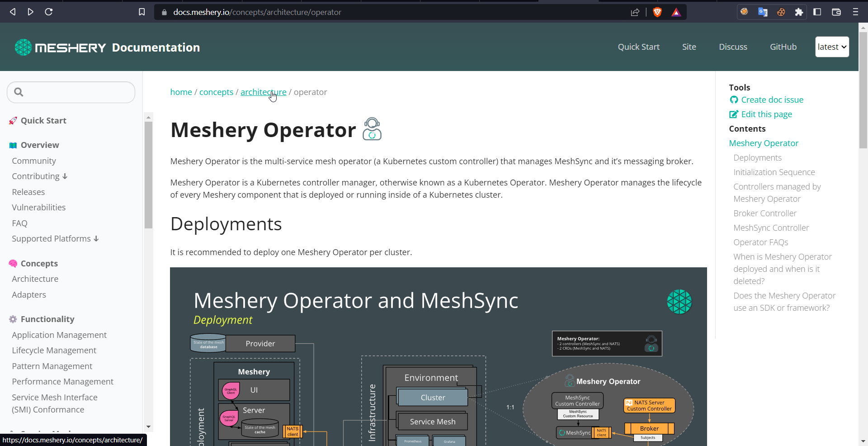Open the browser Extensions puzzle icon
Viewport: 868px width, 446px height.
[799, 12]
